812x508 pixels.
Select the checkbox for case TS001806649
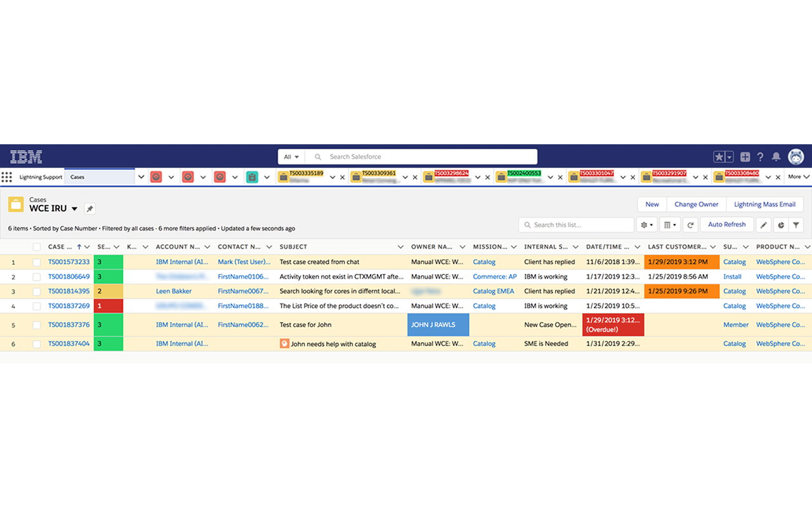37,277
